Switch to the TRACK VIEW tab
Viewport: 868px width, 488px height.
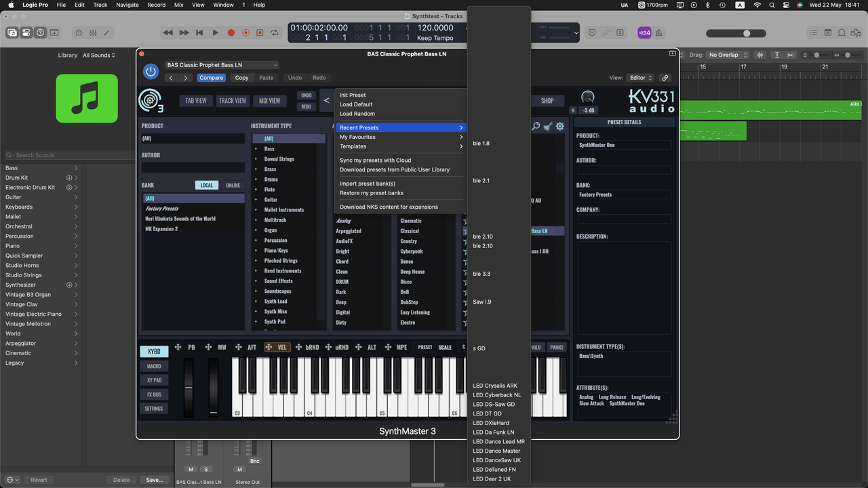[x=233, y=100]
